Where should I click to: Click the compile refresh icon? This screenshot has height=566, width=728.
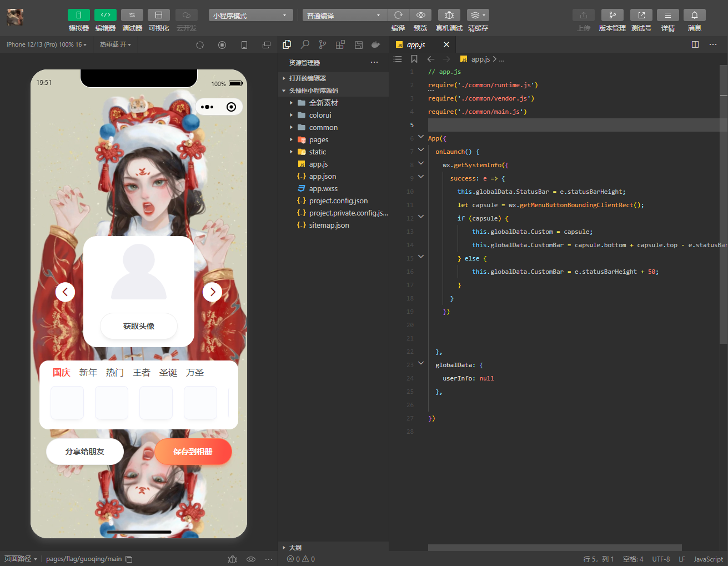tap(398, 16)
